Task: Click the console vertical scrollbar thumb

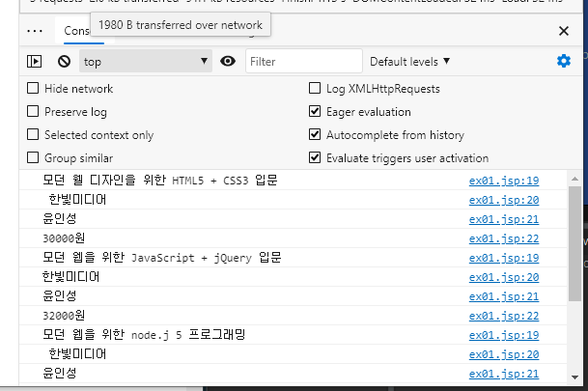Action: [x=574, y=243]
